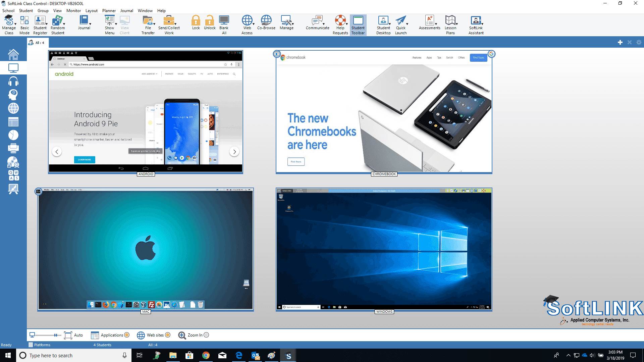This screenshot has height=362, width=644.
Task: View Help Requests
Action: (x=340, y=25)
